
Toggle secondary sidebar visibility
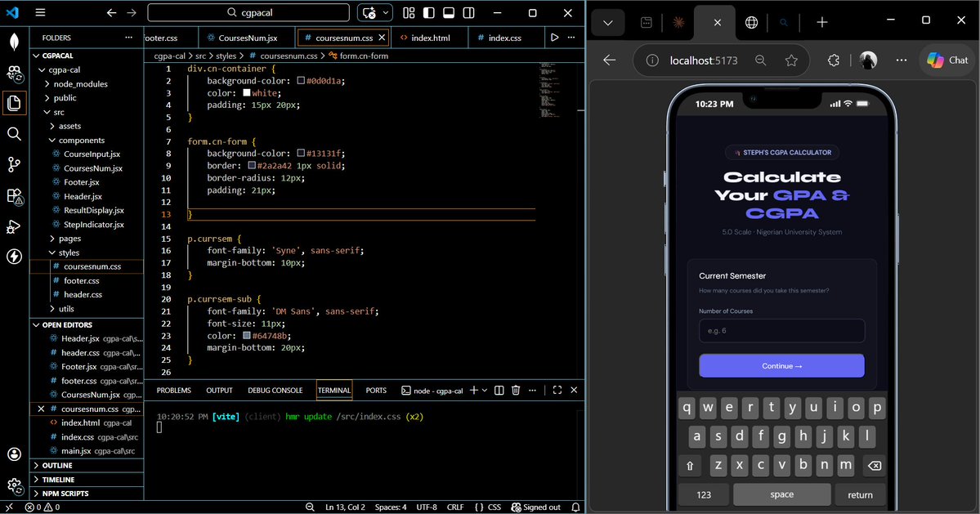pos(469,12)
